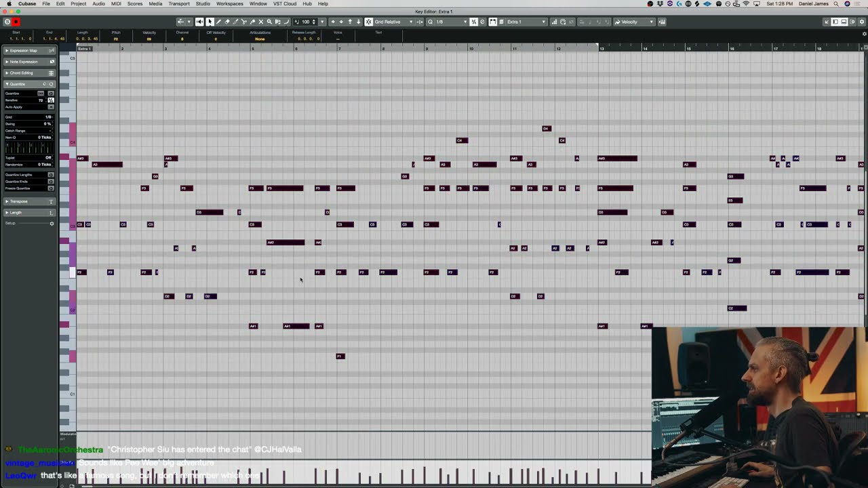Toggle Auto-Scroll button in toolbar
This screenshot has height=488, width=868.
pos(180,22)
